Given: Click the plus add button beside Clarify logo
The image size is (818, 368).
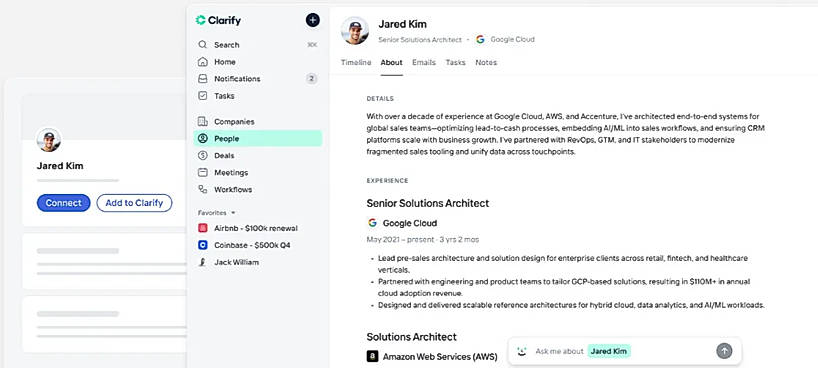Looking at the screenshot, I should (312, 20).
